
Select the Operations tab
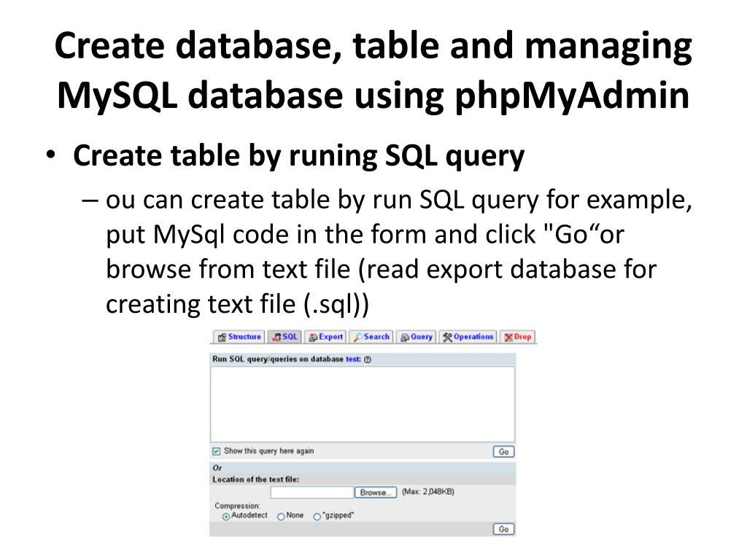468,337
